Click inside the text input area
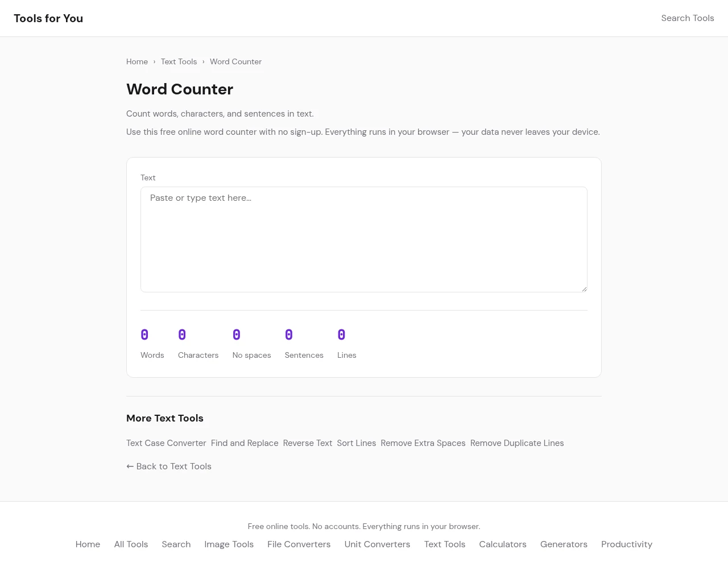The height and width of the screenshot is (570, 728). tap(364, 239)
